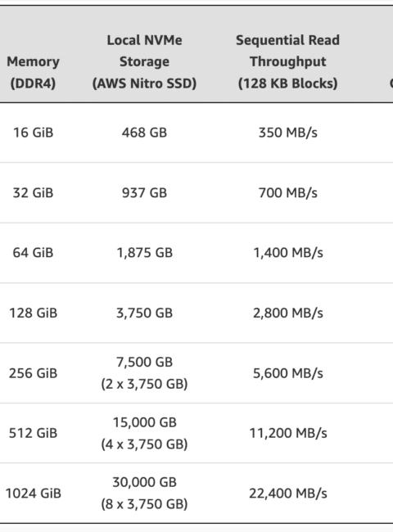Click the 937 GB storage value
The width and height of the screenshot is (393, 532).
[144, 192]
